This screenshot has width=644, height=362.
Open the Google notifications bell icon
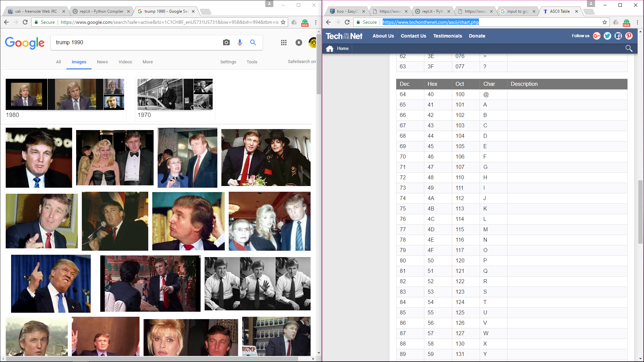299,43
